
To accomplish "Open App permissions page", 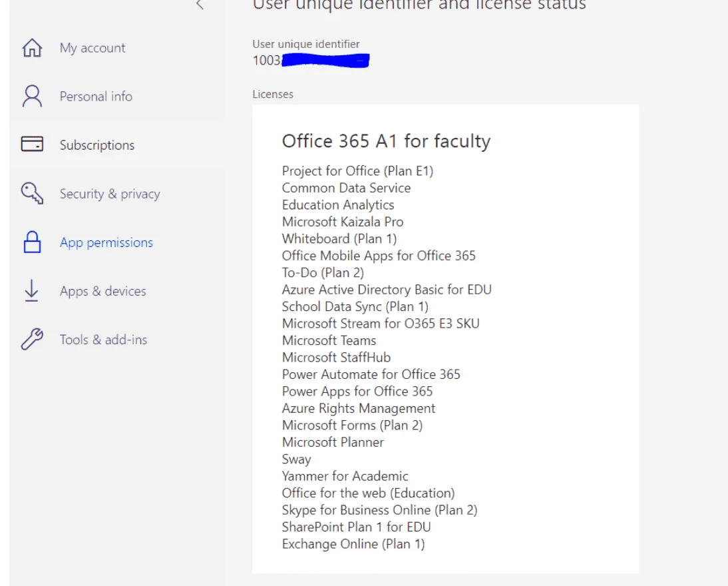I will click(x=106, y=242).
